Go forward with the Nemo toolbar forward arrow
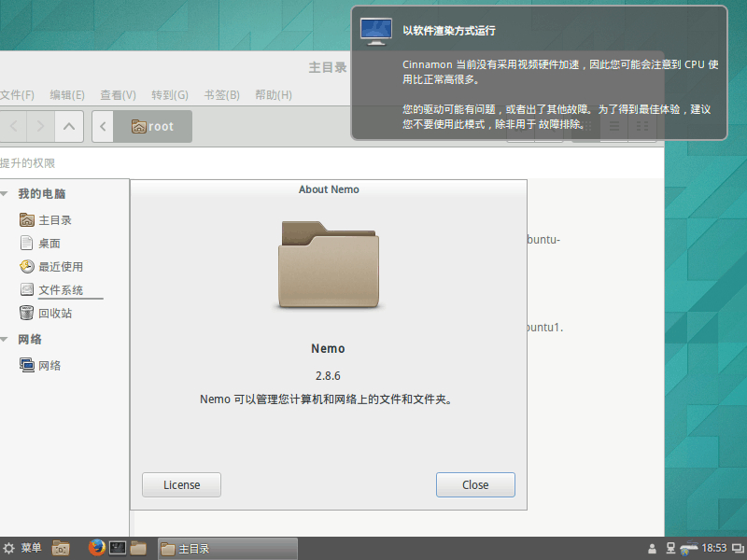The image size is (747, 560). tap(40, 126)
